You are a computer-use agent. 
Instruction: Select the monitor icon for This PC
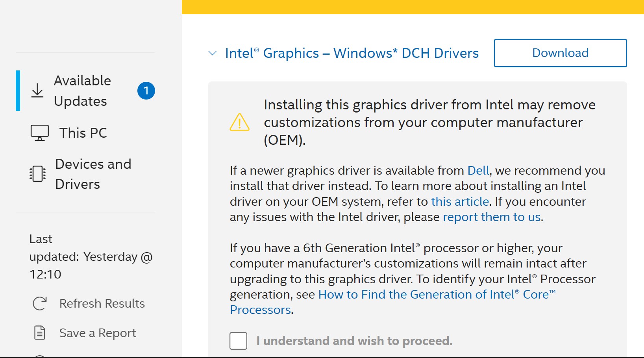click(39, 133)
